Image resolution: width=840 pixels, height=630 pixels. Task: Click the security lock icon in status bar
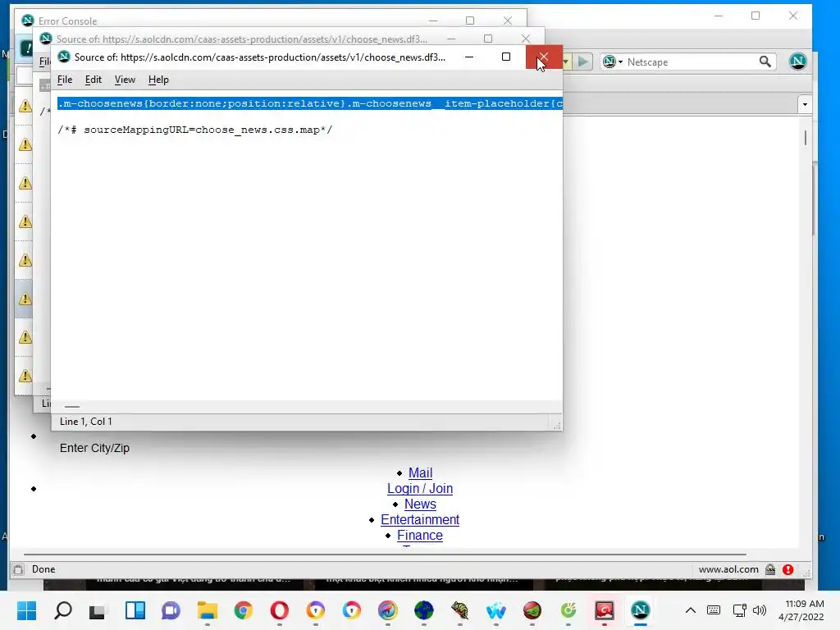click(x=769, y=569)
